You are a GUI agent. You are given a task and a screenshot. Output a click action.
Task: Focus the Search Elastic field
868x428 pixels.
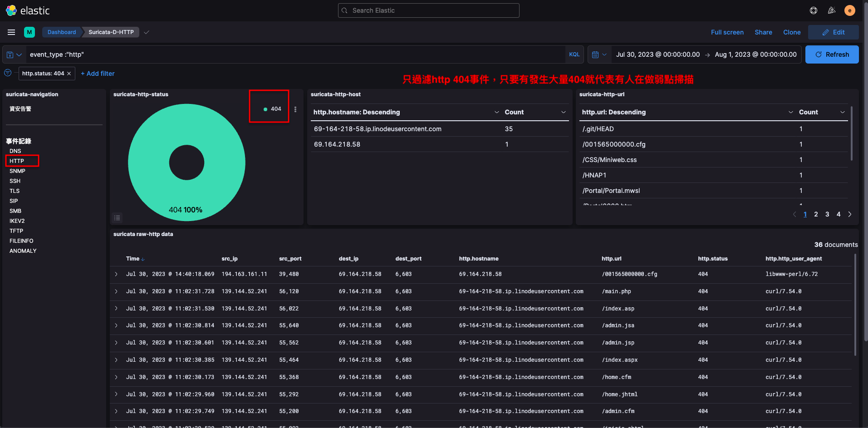click(x=429, y=10)
